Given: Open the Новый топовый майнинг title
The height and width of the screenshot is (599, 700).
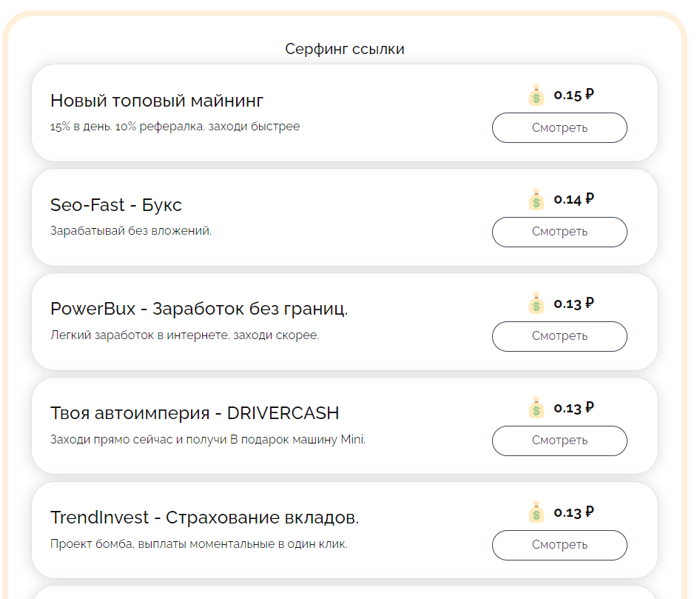Looking at the screenshot, I should click(157, 101).
